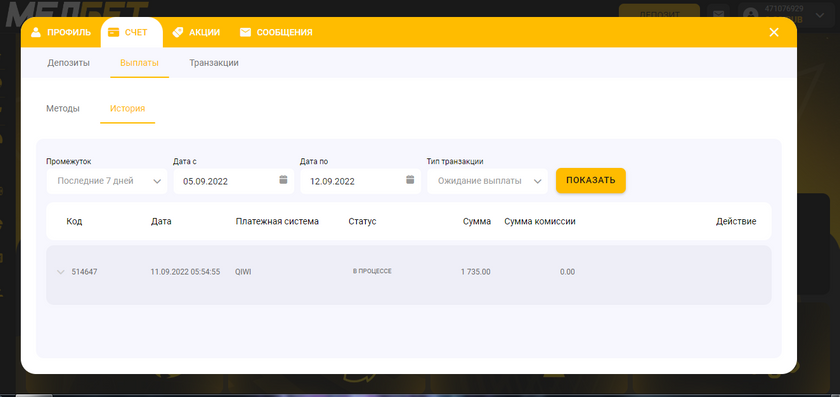Click the QIWI payment system cell

243,272
